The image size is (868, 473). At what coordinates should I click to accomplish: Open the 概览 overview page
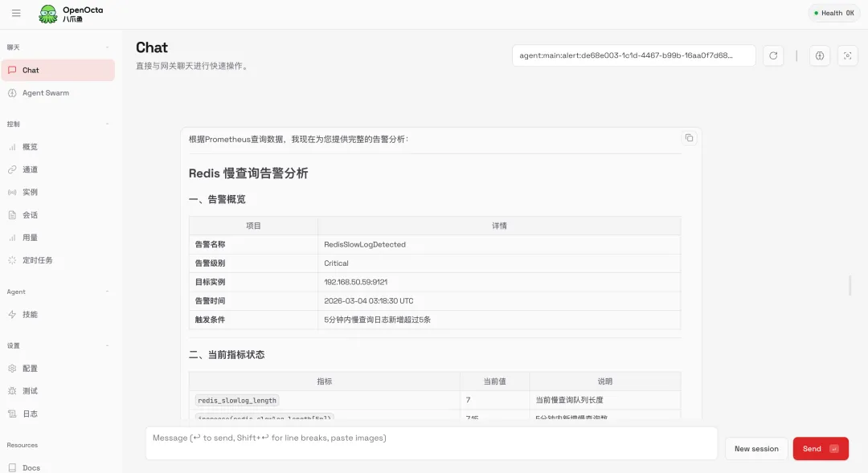(x=30, y=147)
